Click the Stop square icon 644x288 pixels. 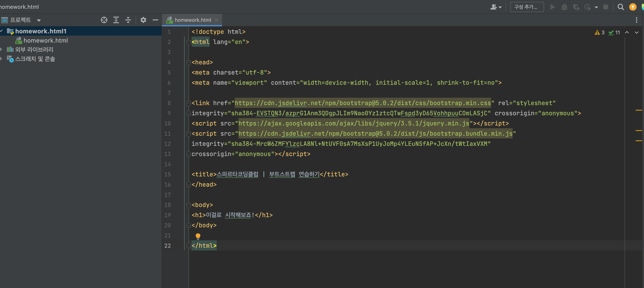[606, 7]
